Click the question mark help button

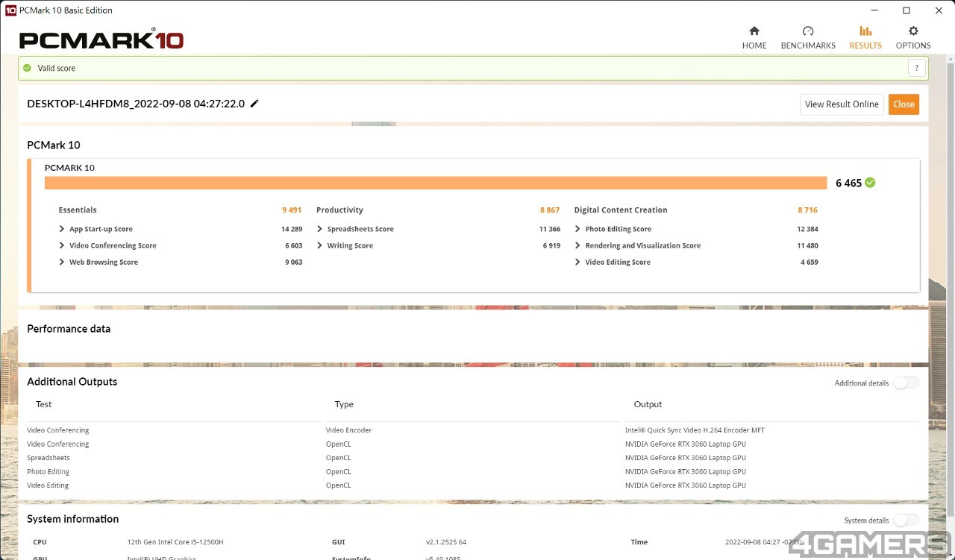[x=918, y=68]
